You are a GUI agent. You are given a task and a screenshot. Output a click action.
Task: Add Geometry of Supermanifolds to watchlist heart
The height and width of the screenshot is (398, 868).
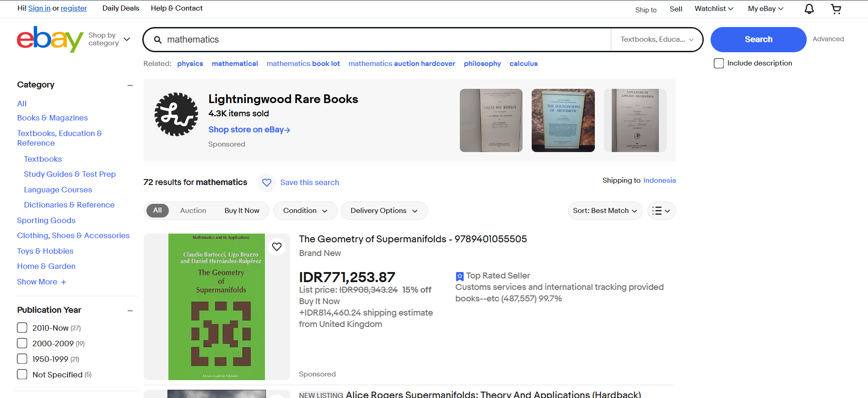277,247
